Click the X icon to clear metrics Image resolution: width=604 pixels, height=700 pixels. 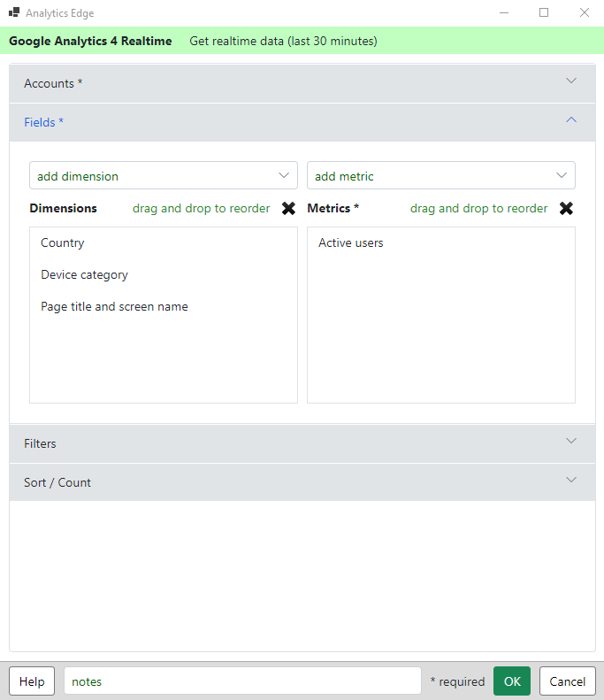tap(566, 209)
